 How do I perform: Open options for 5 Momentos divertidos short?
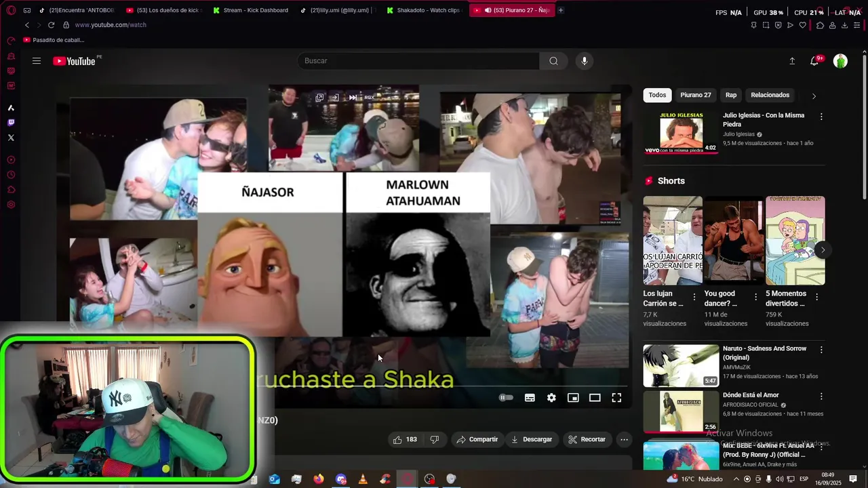[x=816, y=297]
